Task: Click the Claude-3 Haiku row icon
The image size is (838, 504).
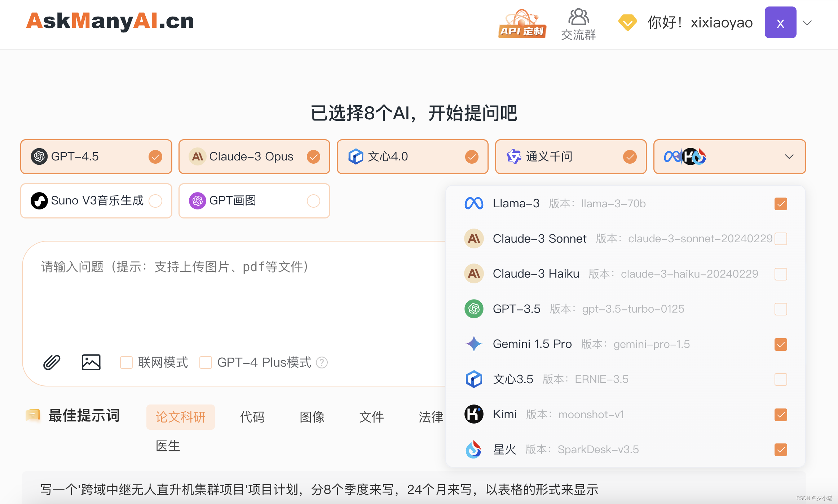Action: click(474, 274)
